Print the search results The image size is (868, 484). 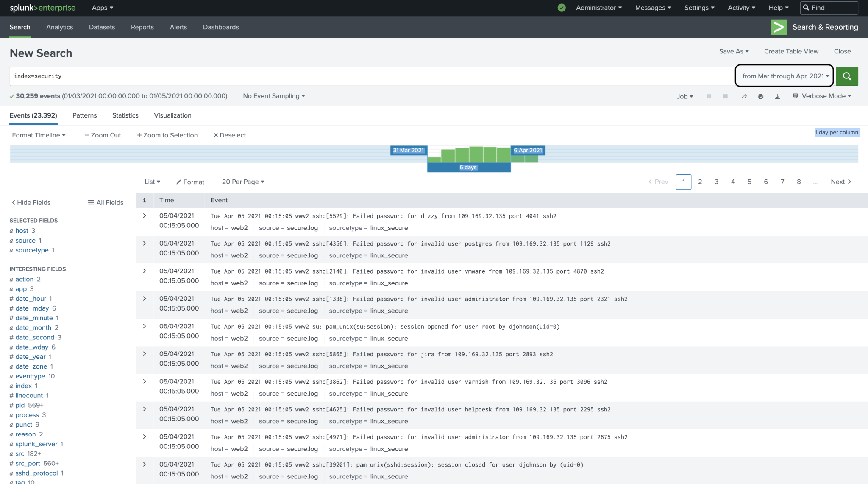tap(760, 96)
